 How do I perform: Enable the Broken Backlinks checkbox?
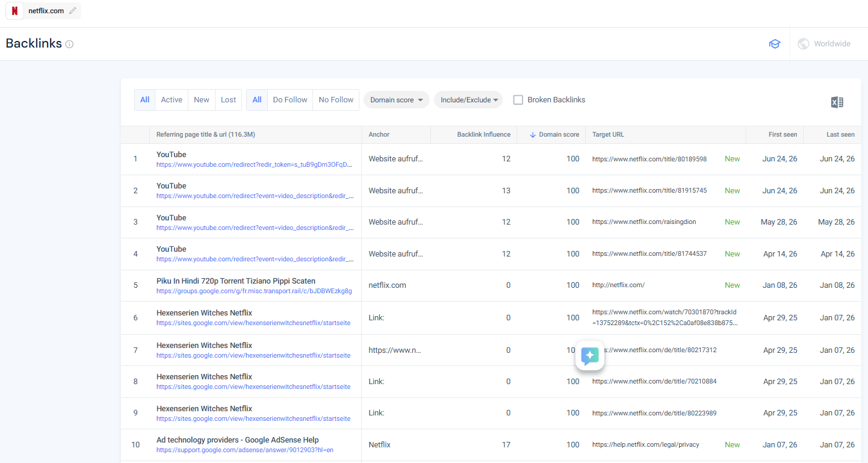point(518,100)
